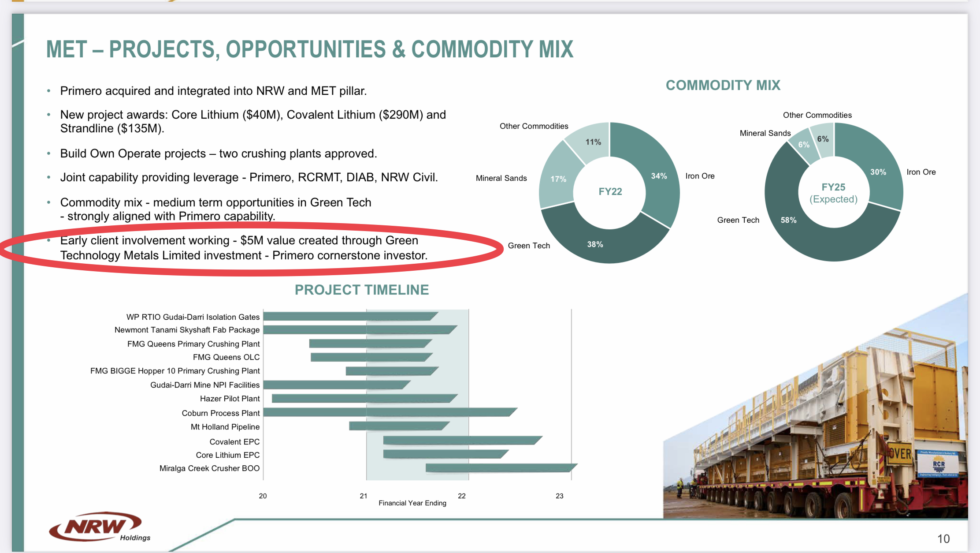Screen dimensions: 980x553
Task: Click the FMG BIGGE Hopper 10 bar
Action: (392, 371)
